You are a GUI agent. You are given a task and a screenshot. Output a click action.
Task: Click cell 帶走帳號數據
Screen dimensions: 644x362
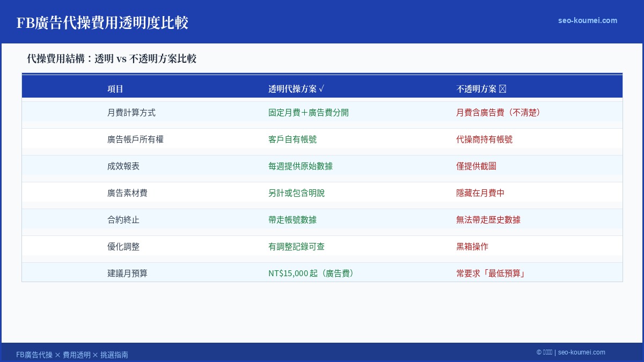(x=292, y=220)
